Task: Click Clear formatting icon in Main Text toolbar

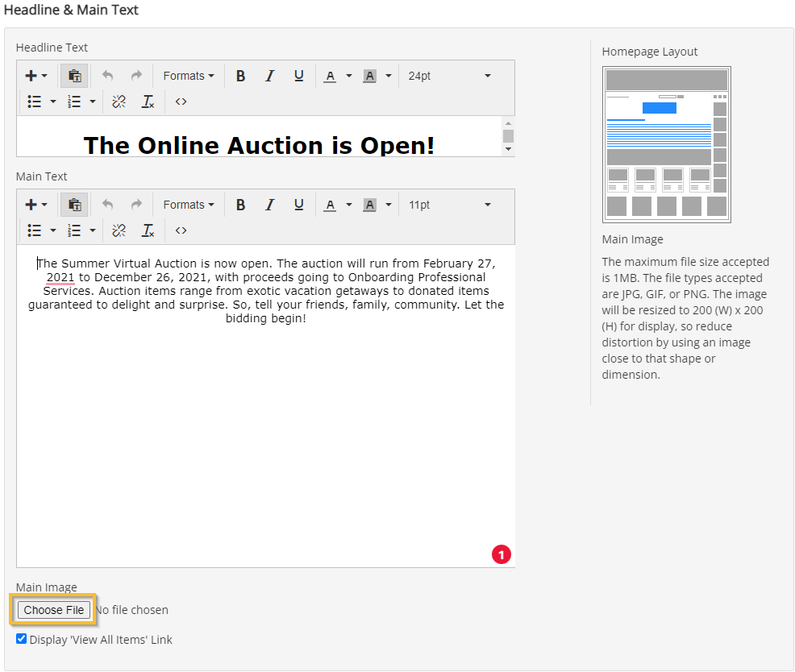Action: tap(148, 230)
